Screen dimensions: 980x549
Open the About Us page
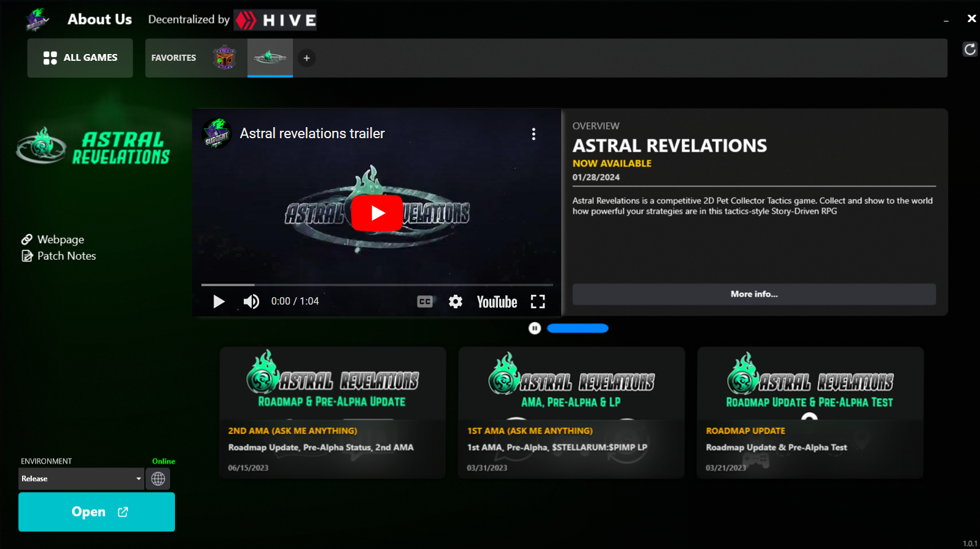point(99,20)
